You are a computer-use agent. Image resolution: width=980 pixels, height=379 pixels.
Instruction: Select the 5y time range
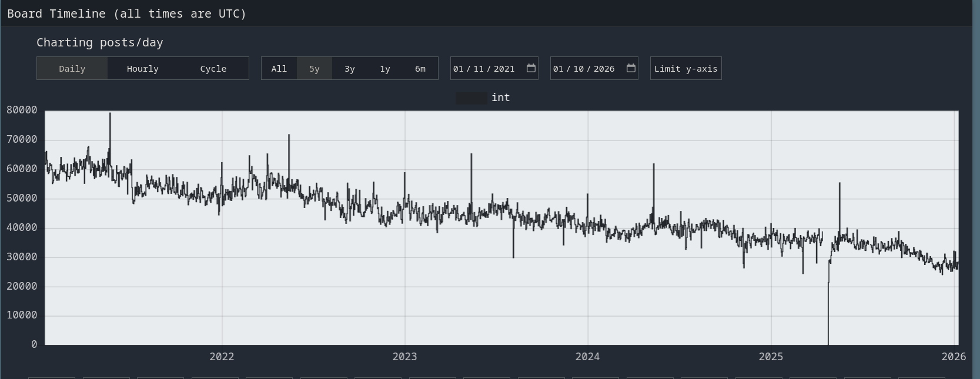pos(315,69)
